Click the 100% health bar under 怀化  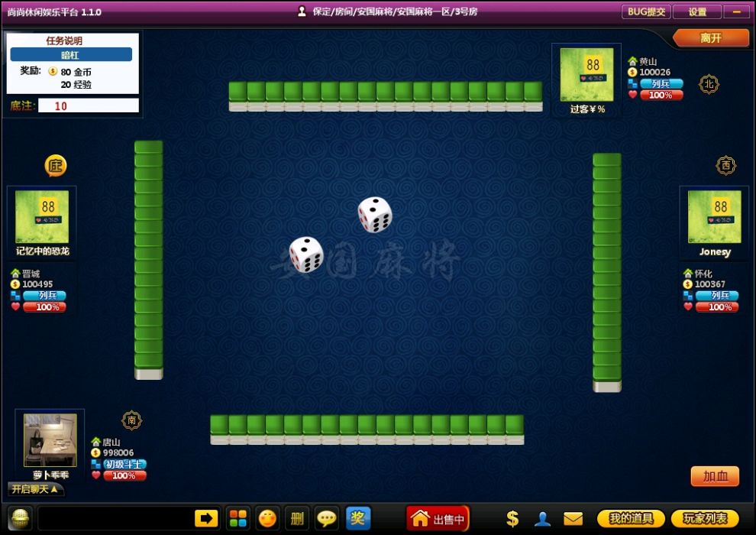tap(716, 306)
